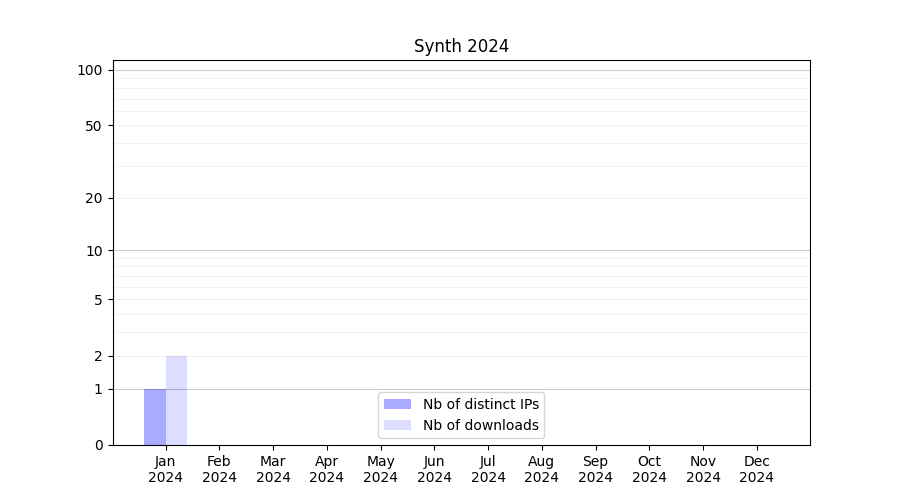Click the "Aug 2024" x-axis label

coord(541,469)
